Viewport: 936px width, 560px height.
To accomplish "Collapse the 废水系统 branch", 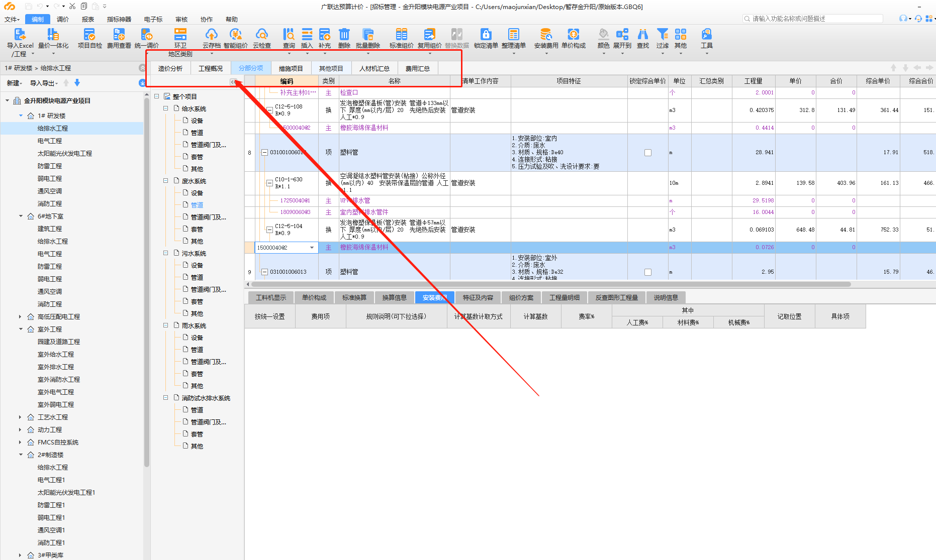I will pos(165,181).
